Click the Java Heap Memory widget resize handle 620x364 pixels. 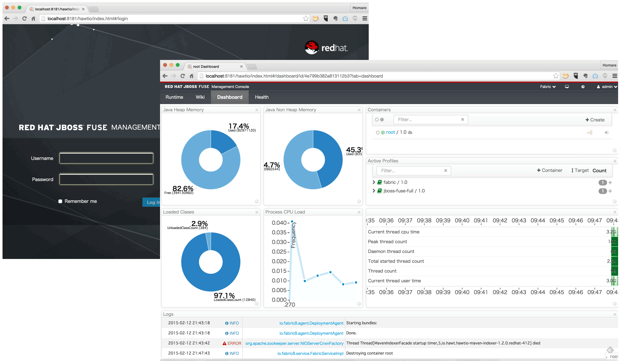coord(257,202)
